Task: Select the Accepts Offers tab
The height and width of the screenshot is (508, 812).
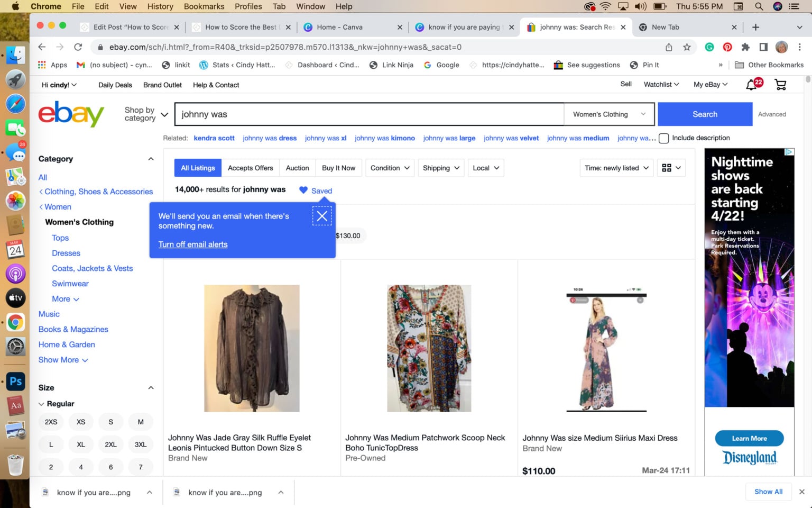Action: coord(251,168)
